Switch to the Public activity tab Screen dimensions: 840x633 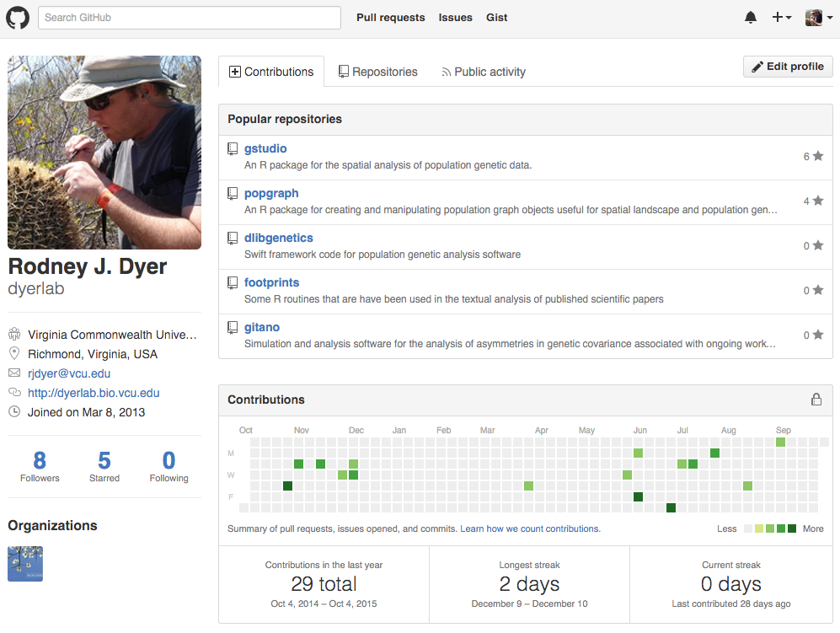(484, 72)
